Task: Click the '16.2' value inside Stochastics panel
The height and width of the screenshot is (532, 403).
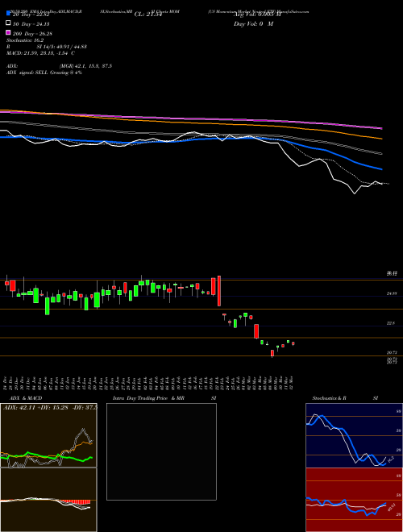Action: tap(390, 459)
